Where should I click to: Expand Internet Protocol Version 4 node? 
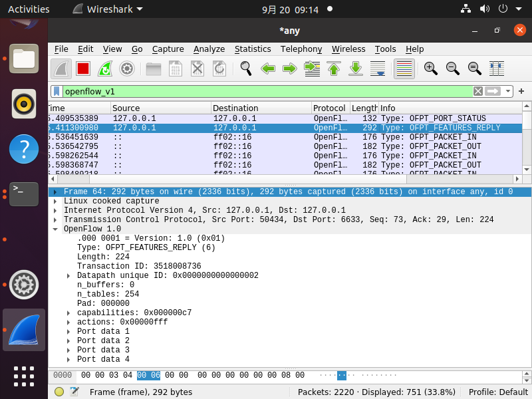point(55,210)
